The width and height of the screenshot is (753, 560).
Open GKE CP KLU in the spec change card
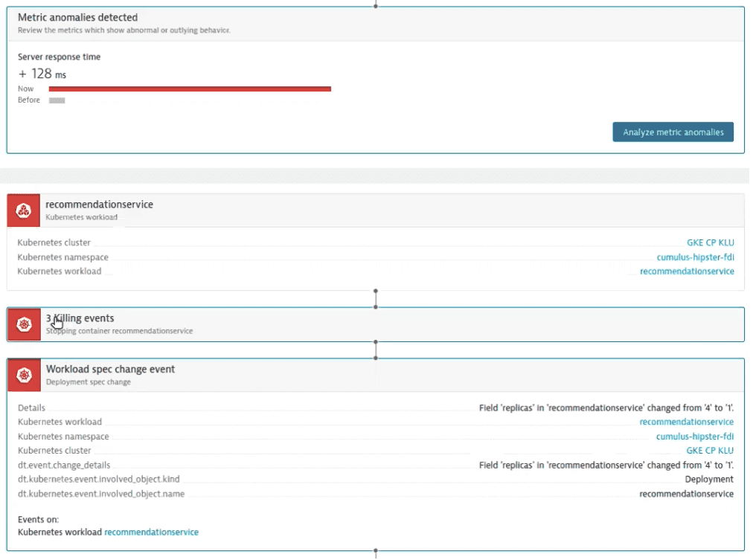[711, 450]
